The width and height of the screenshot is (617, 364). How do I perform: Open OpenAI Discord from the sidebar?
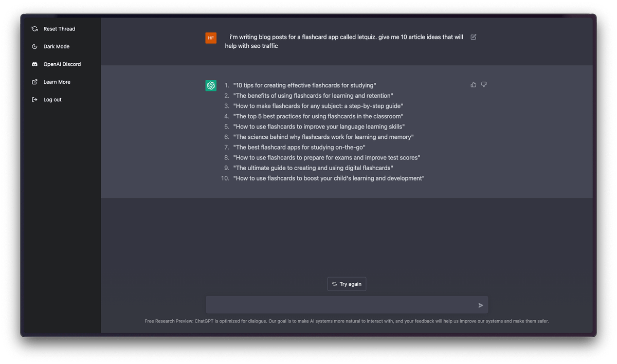click(62, 64)
